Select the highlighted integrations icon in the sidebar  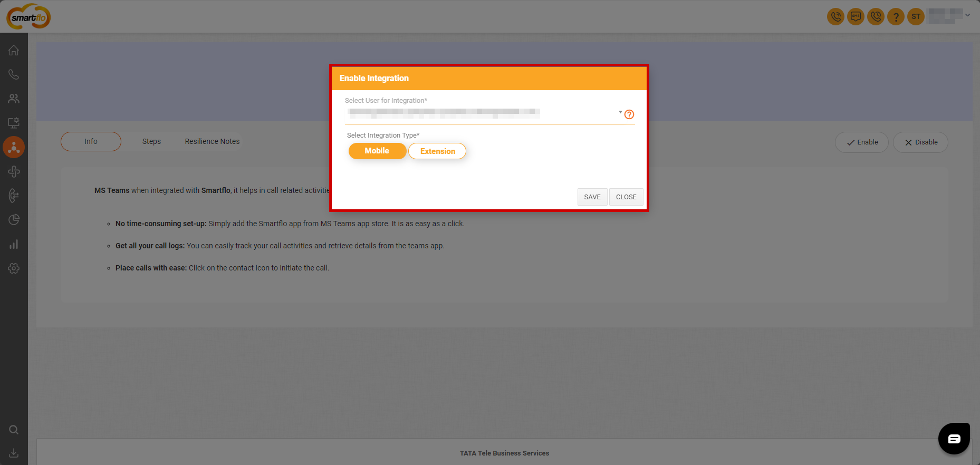point(14,147)
